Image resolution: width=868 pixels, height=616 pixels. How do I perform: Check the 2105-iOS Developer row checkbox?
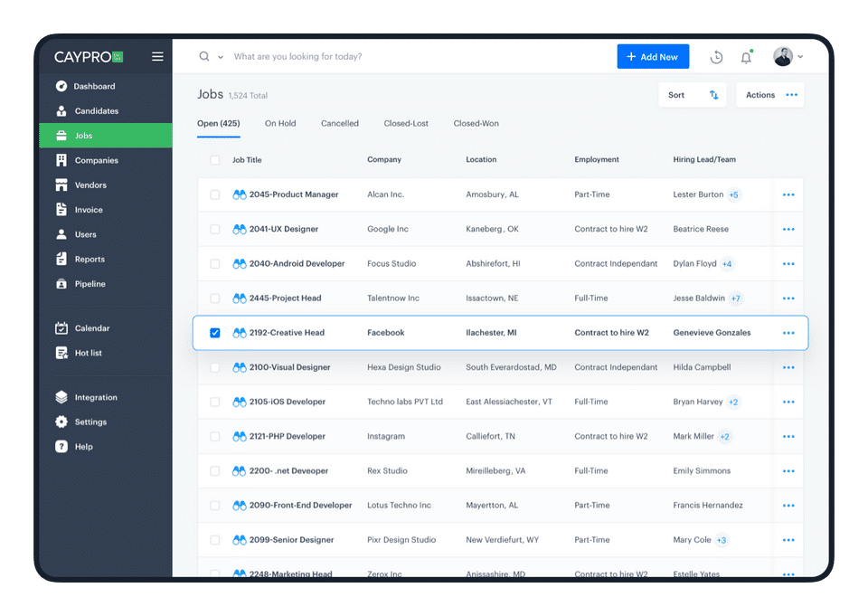(215, 402)
